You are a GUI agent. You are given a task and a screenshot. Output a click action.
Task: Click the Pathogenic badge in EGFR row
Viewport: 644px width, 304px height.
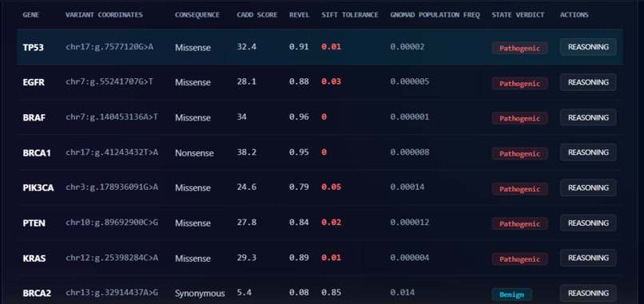[x=519, y=83]
